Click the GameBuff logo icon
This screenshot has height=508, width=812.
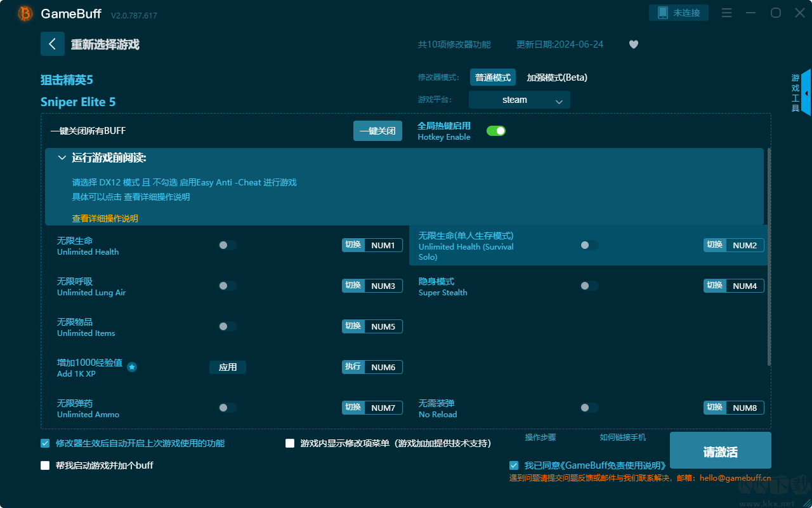pyautogui.click(x=25, y=13)
